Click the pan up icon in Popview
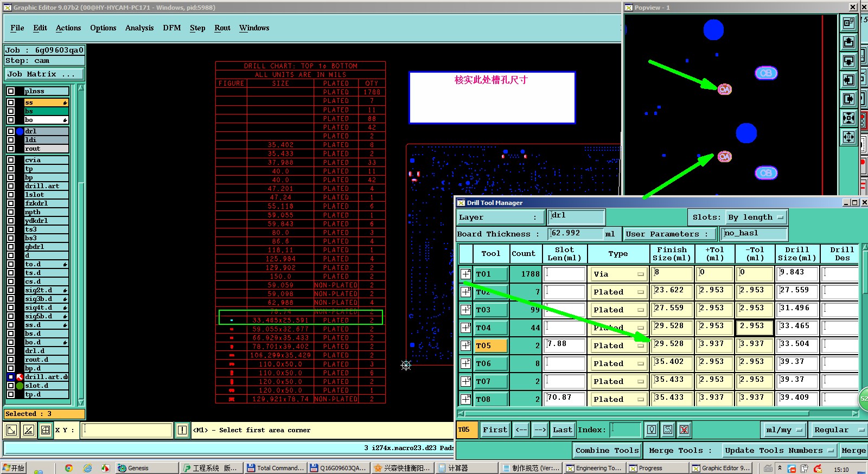The height and width of the screenshot is (474, 868). [x=848, y=42]
